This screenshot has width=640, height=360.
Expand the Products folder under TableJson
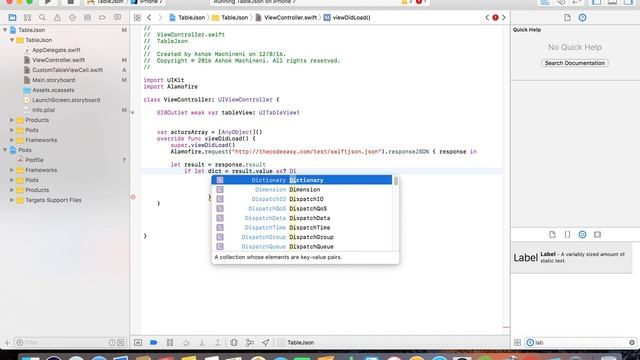(x=12, y=120)
